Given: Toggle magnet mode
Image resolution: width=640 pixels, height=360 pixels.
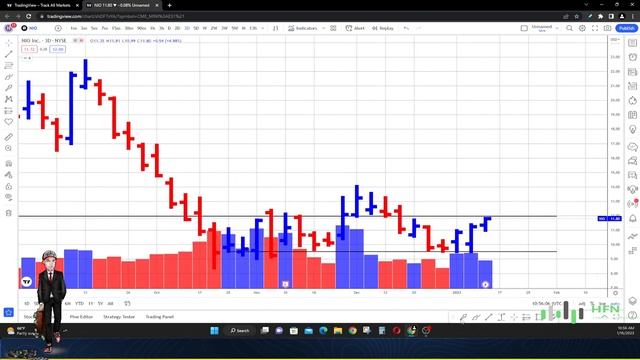Looking at the screenshot, I should (x=9, y=164).
